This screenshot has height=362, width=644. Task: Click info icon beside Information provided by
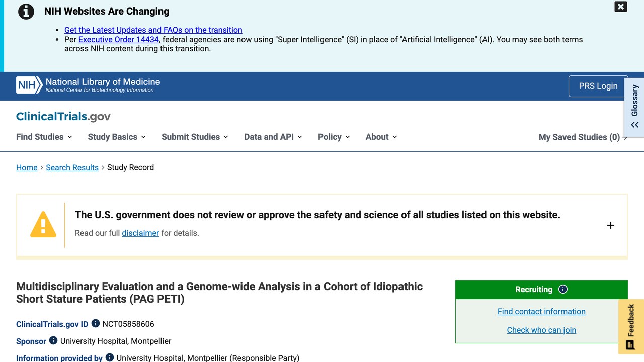click(110, 358)
